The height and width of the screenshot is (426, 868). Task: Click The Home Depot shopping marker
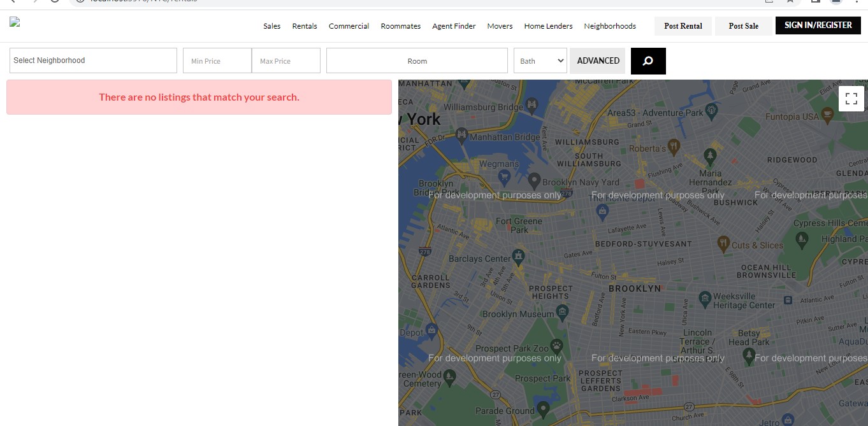coord(602,211)
